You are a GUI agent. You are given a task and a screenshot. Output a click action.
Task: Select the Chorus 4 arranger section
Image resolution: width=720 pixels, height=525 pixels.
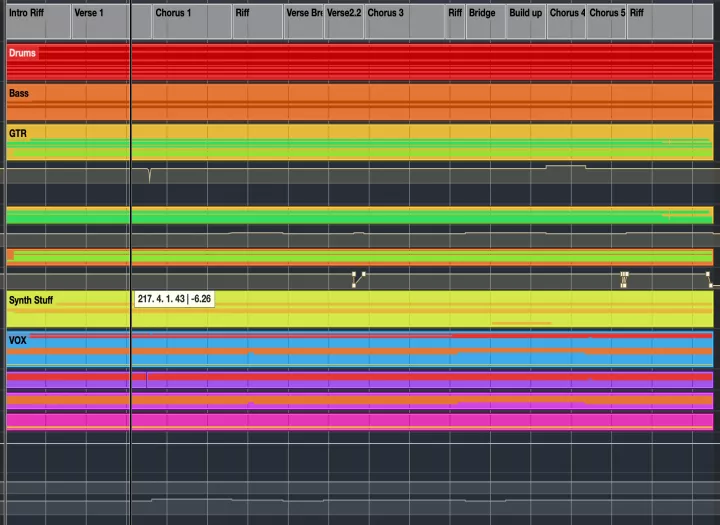566,22
